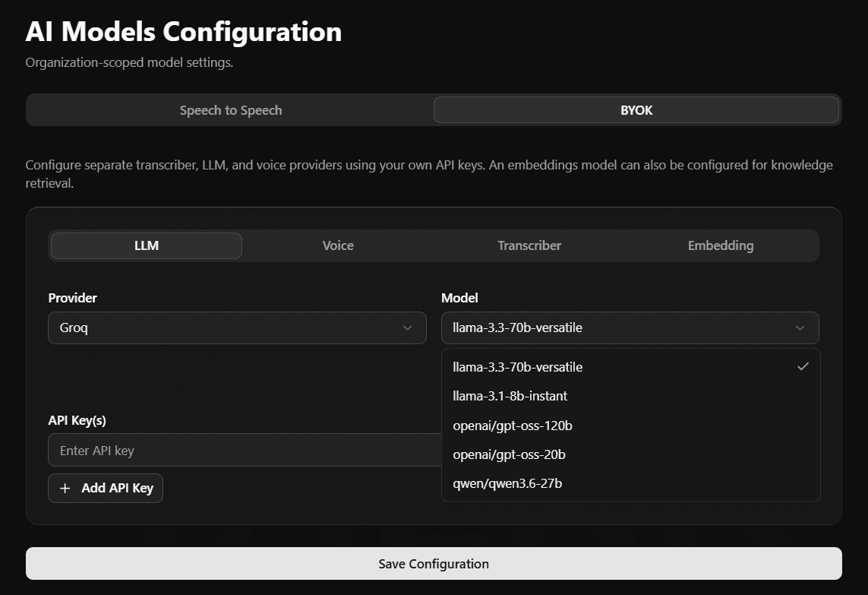Click the plus icon in Add API Key
868x595 pixels.
tap(65, 488)
